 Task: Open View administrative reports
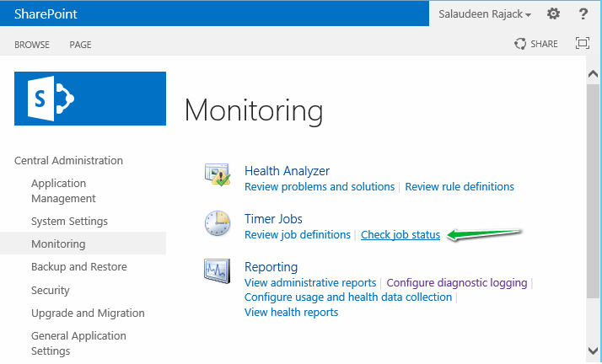click(310, 282)
